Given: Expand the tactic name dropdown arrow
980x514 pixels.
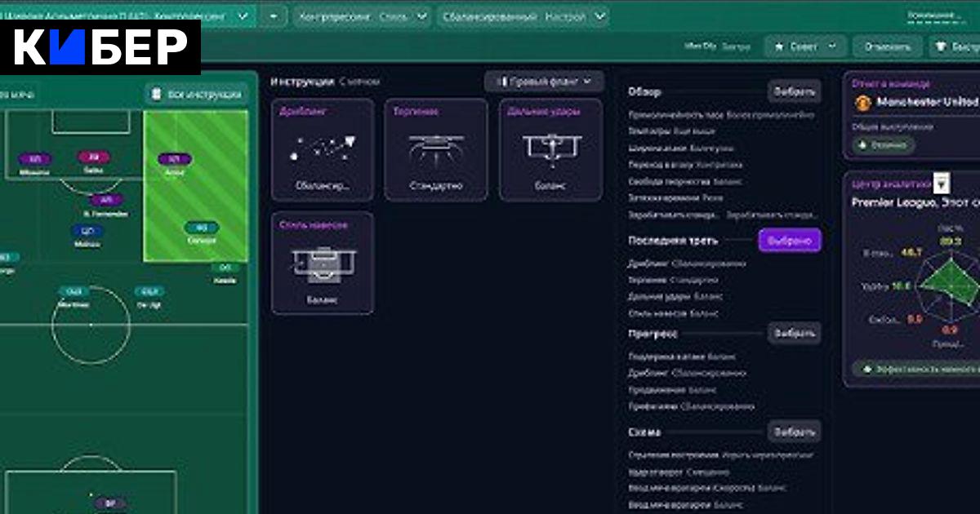Looking at the screenshot, I should tap(243, 16).
